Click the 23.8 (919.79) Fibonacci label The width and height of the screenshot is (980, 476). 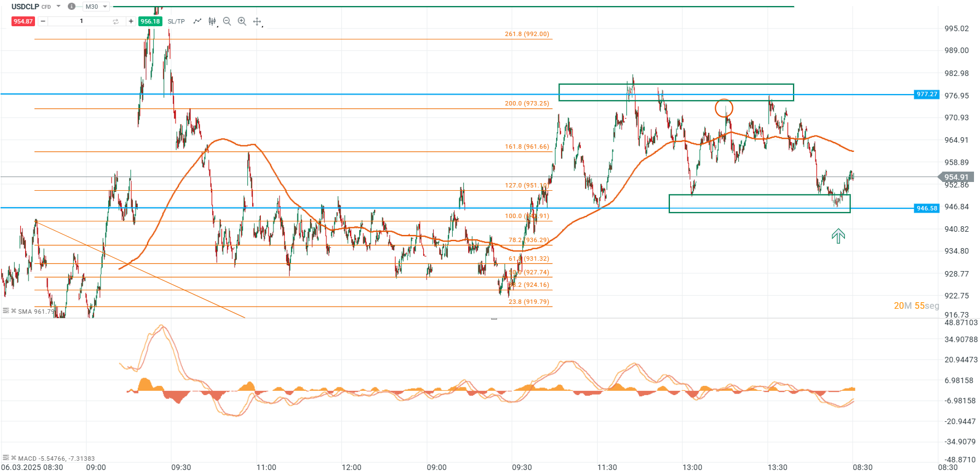click(x=529, y=302)
